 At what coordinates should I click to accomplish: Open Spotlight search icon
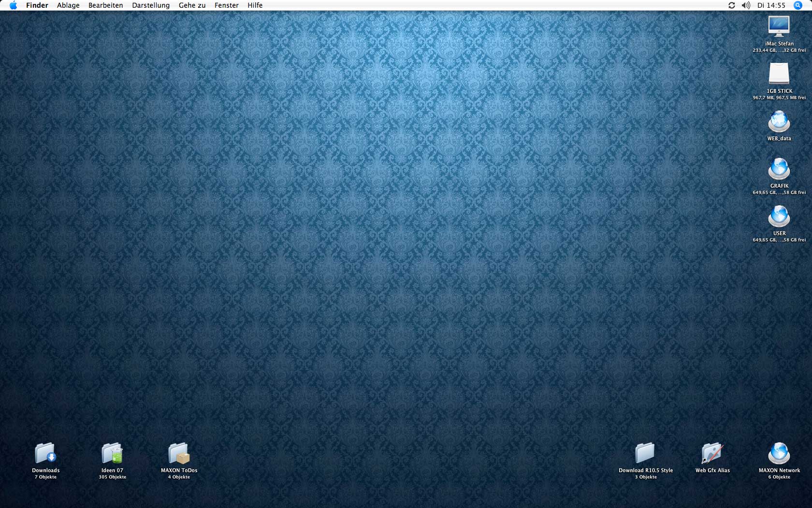pyautogui.click(x=798, y=5)
